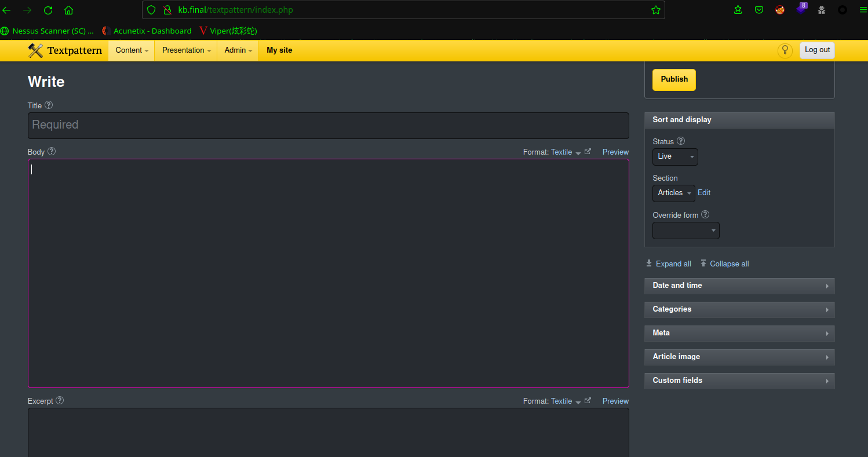
Task: Open the Nessus Scanner bookmark
Action: [x=48, y=31]
